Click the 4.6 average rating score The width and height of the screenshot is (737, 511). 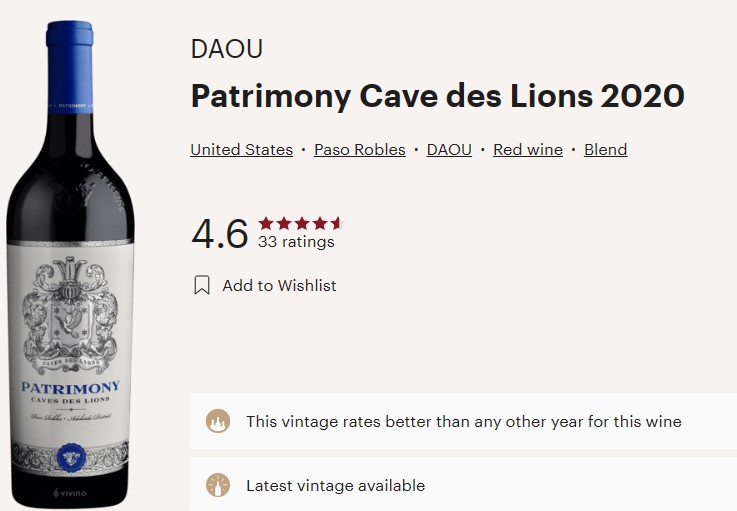(219, 234)
